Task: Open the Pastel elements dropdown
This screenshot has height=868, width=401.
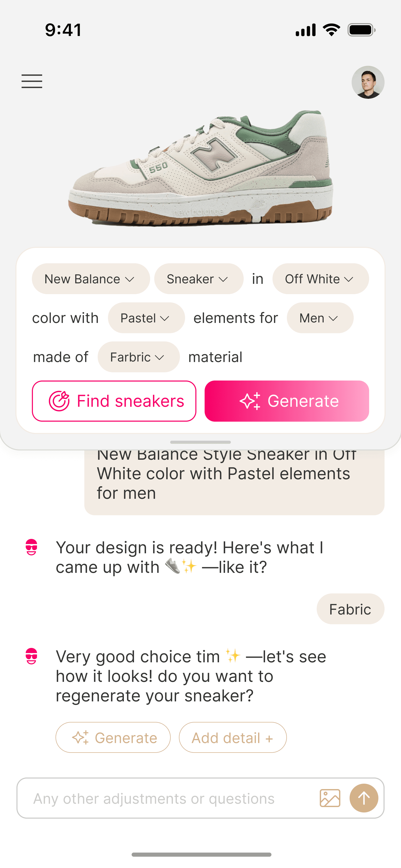Action: coord(146,318)
